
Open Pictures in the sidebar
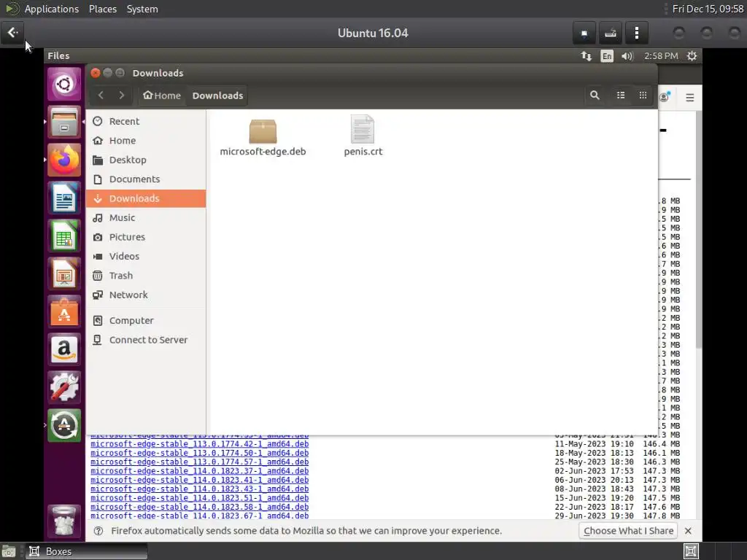(146, 237)
